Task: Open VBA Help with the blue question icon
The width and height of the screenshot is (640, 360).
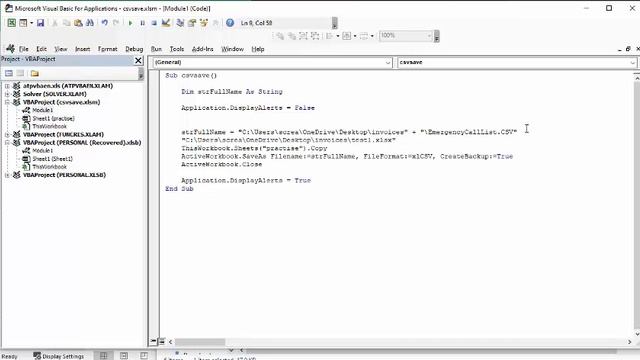Action: [x=230, y=23]
